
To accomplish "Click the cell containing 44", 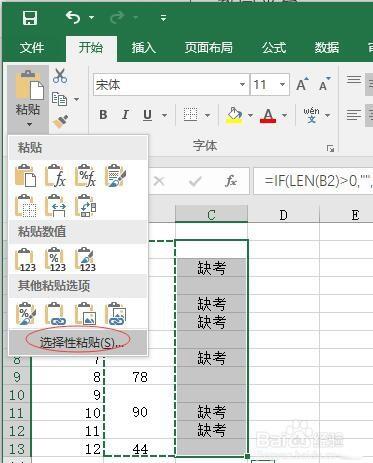I will pyautogui.click(x=140, y=449).
